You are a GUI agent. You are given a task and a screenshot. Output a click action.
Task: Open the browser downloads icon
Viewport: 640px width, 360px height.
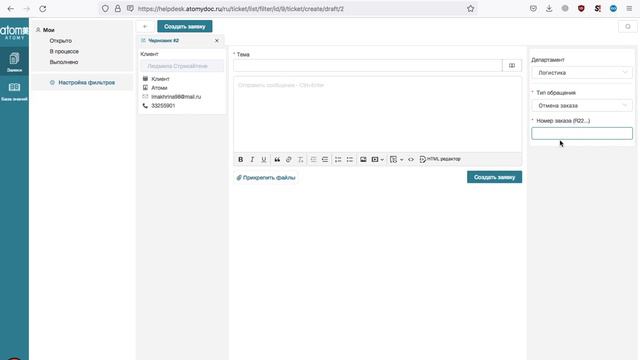coord(549,9)
